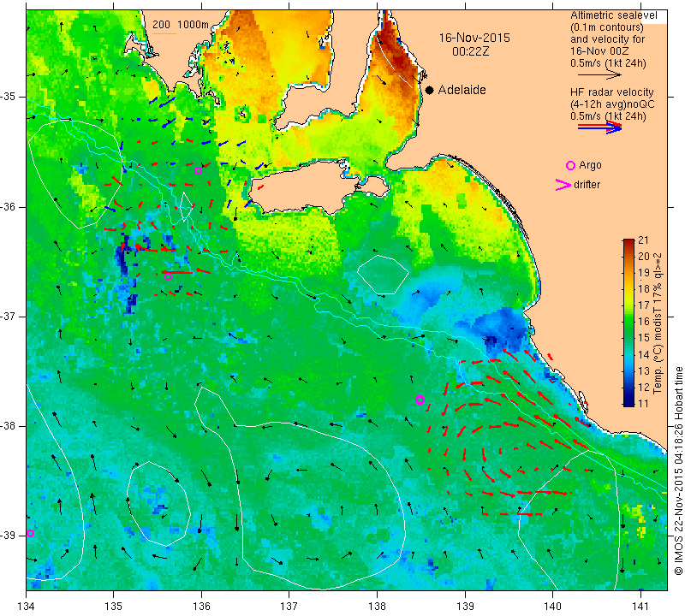Click the Argo legend label
The image size is (685, 616).
(590, 165)
